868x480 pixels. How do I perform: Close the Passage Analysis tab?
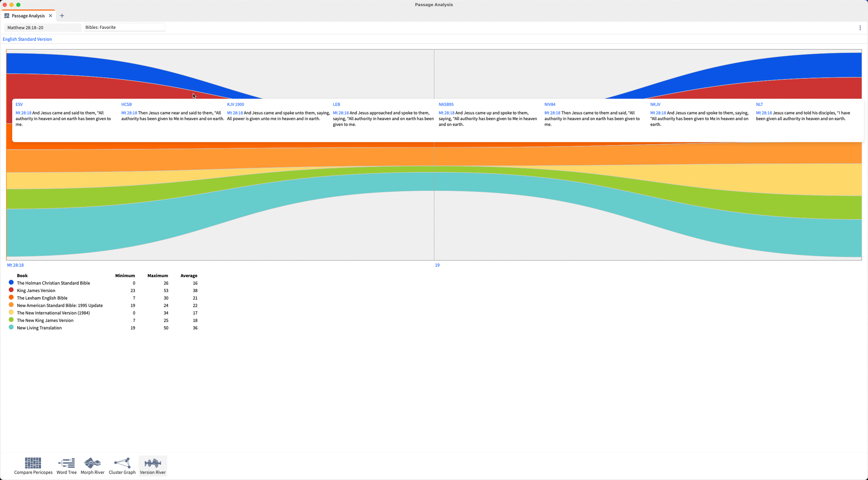pos(50,16)
